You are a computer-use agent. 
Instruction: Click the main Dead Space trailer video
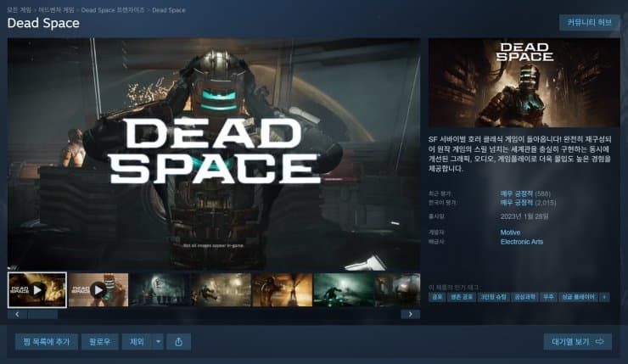[x=214, y=154]
